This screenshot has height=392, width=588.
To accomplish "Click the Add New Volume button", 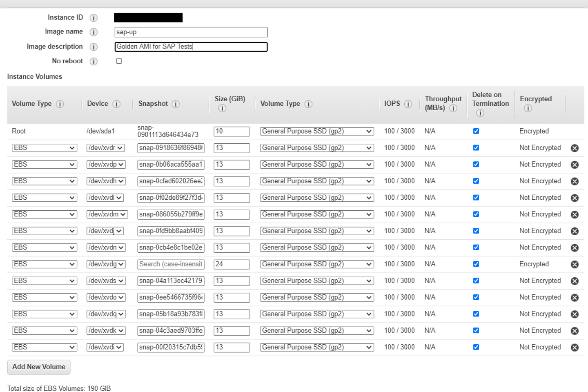I will pyautogui.click(x=39, y=367).
